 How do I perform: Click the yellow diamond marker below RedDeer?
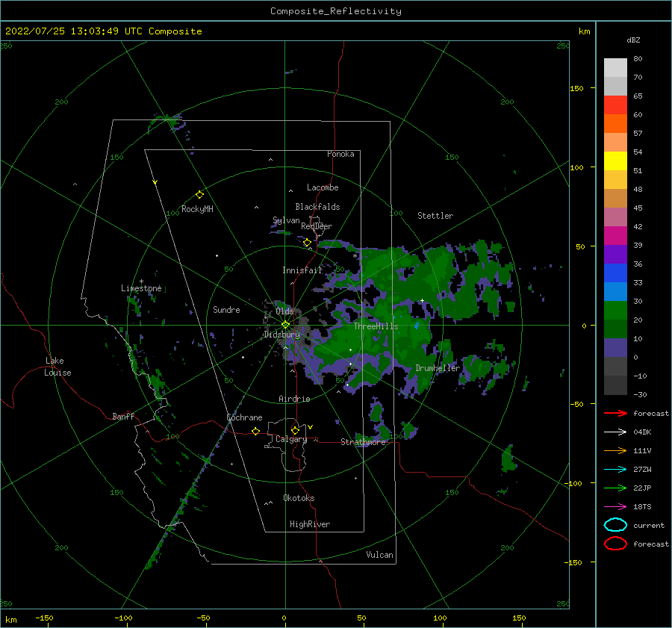307,243
